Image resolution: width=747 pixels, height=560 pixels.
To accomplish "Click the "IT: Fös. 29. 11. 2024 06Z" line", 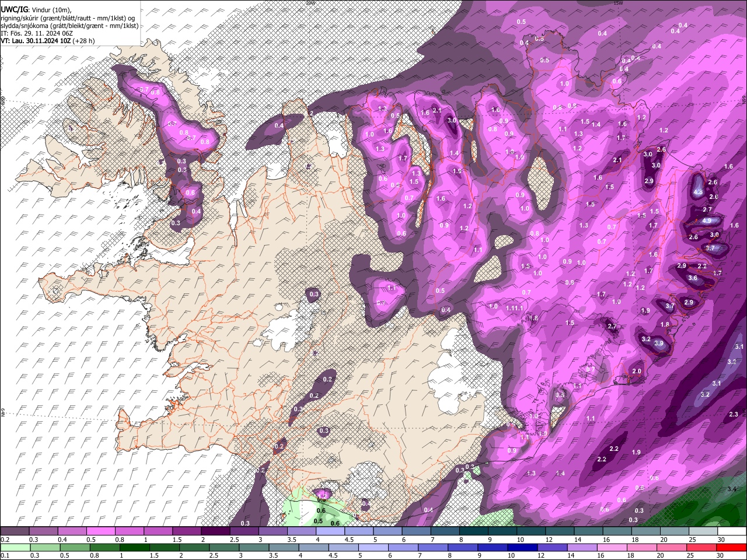I will (37, 33).
